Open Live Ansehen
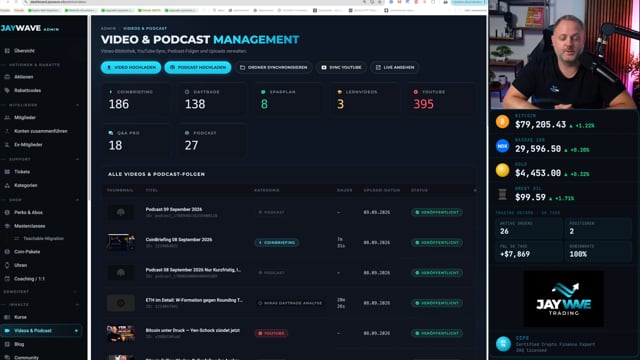Viewport: 640px width, 360px height. [x=395, y=67]
